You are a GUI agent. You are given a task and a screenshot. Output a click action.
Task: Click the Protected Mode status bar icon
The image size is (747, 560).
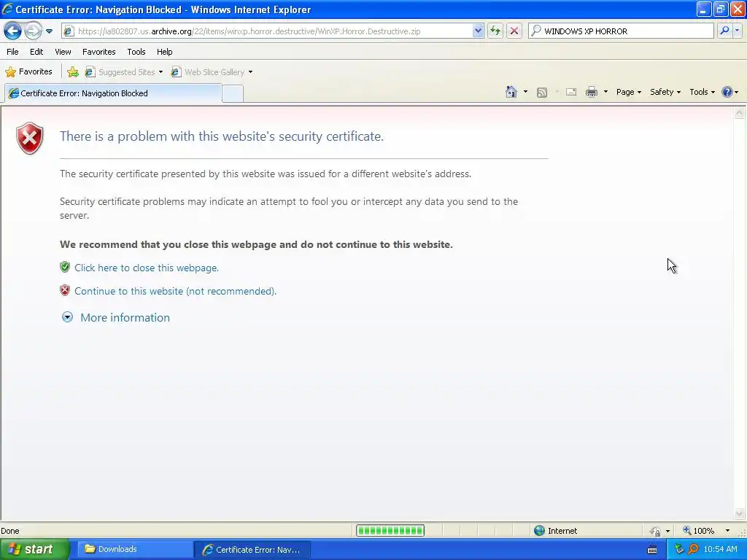[x=656, y=531]
